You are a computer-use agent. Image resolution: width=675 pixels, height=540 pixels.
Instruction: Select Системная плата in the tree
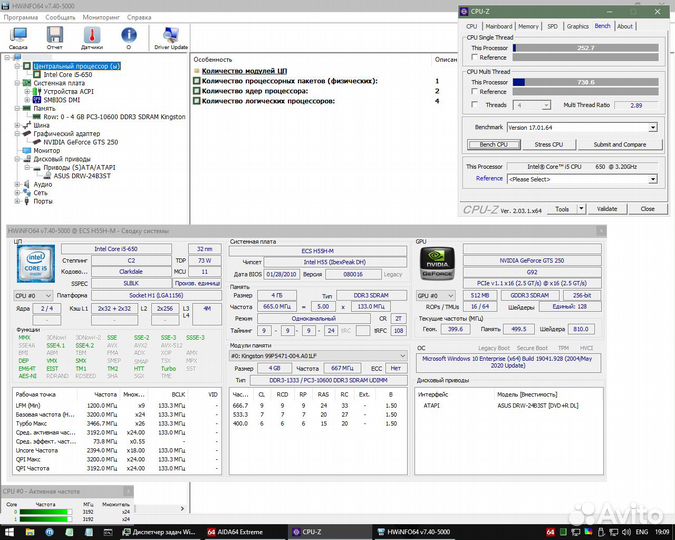click(x=59, y=83)
